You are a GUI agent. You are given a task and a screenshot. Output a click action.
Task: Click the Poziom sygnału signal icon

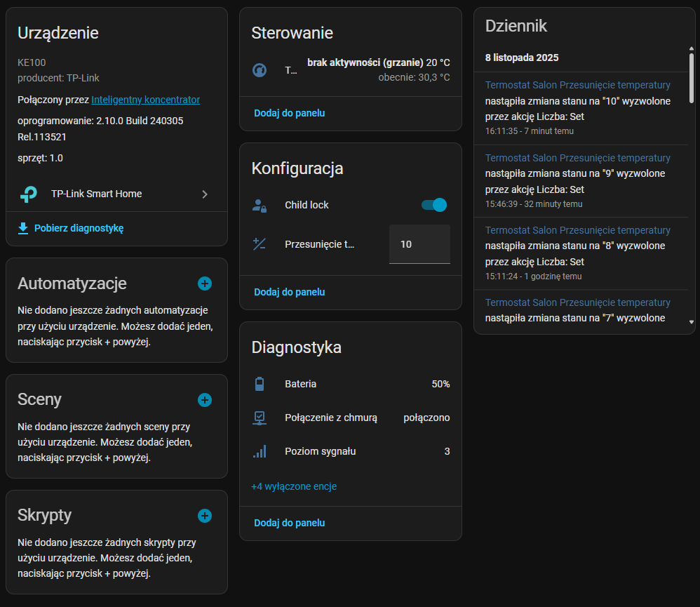[260, 451]
